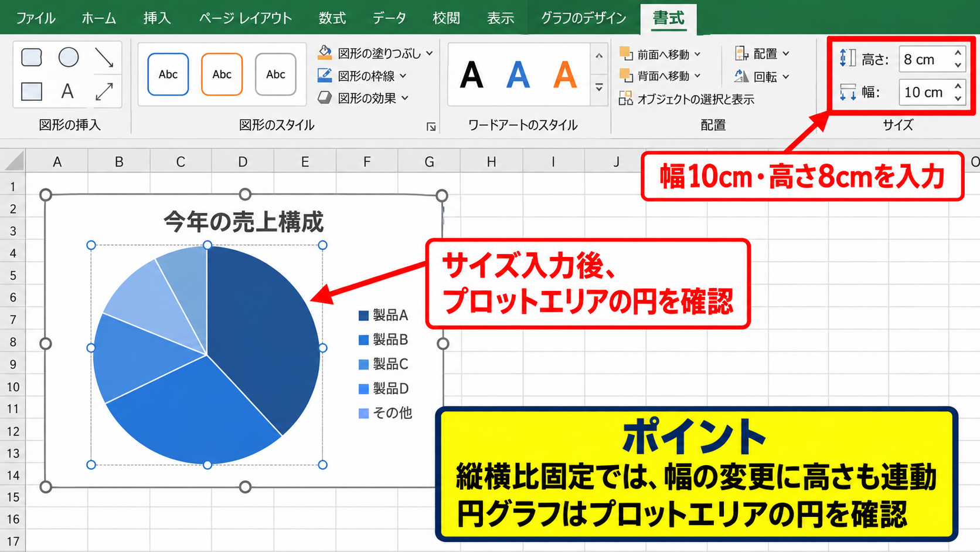Select column H header
Screen dimensions: 980x552
click(x=491, y=162)
